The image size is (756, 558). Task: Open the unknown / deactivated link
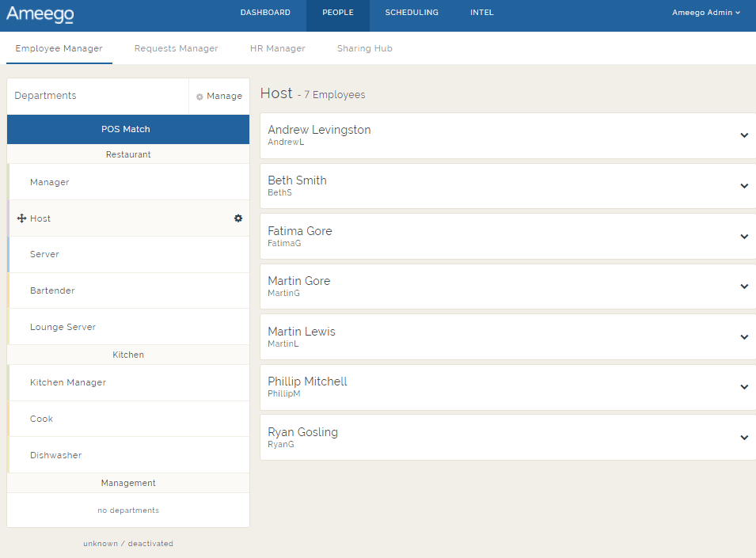[x=128, y=544]
